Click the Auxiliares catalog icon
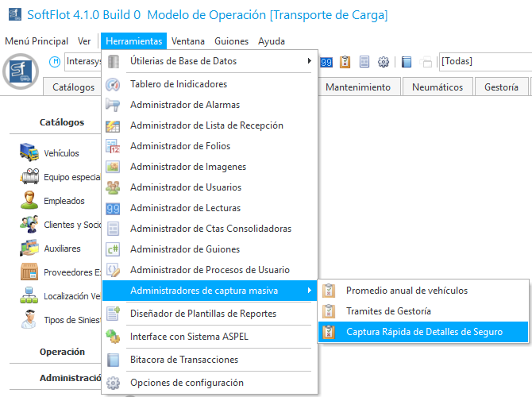Screen dimensions: 532x397 tap(30, 248)
